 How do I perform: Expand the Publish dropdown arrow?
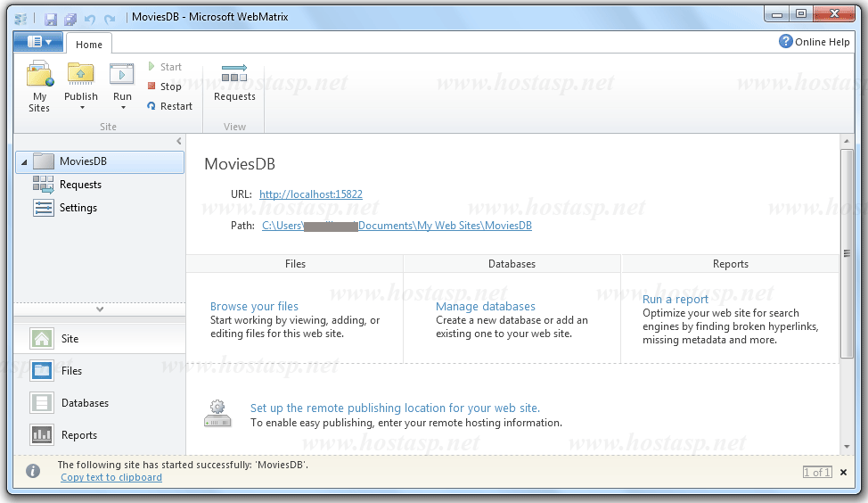(x=82, y=108)
